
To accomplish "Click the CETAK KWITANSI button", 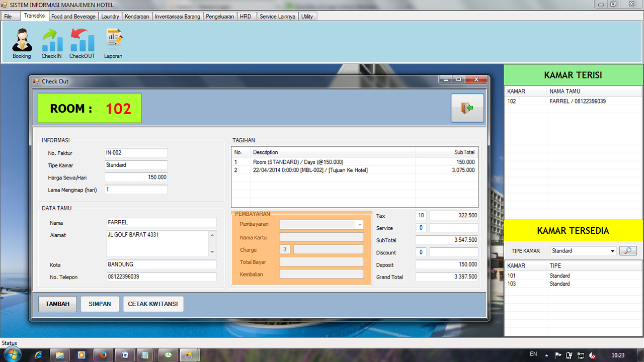I will pos(153,304).
